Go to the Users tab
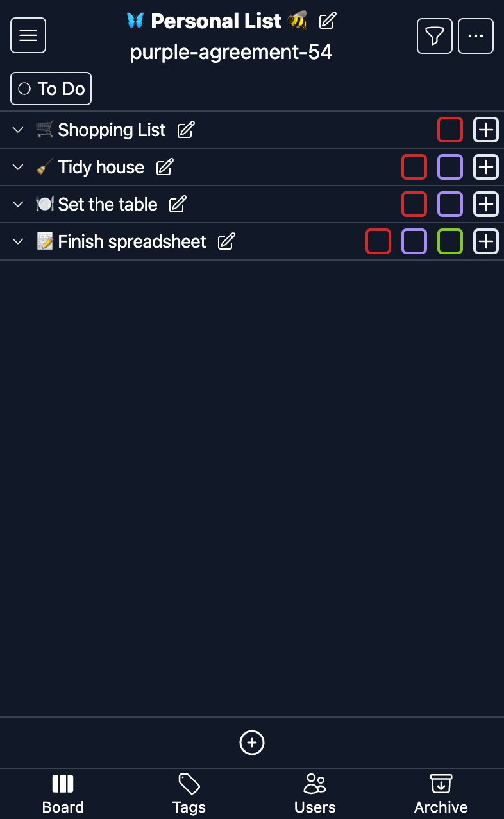 (x=315, y=793)
